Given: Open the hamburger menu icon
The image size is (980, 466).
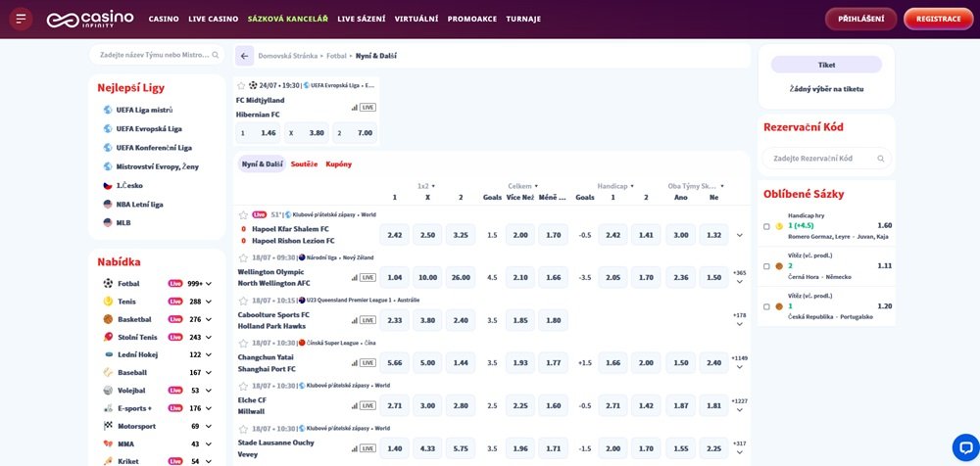Looking at the screenshot, I should [x=22, y=19].
